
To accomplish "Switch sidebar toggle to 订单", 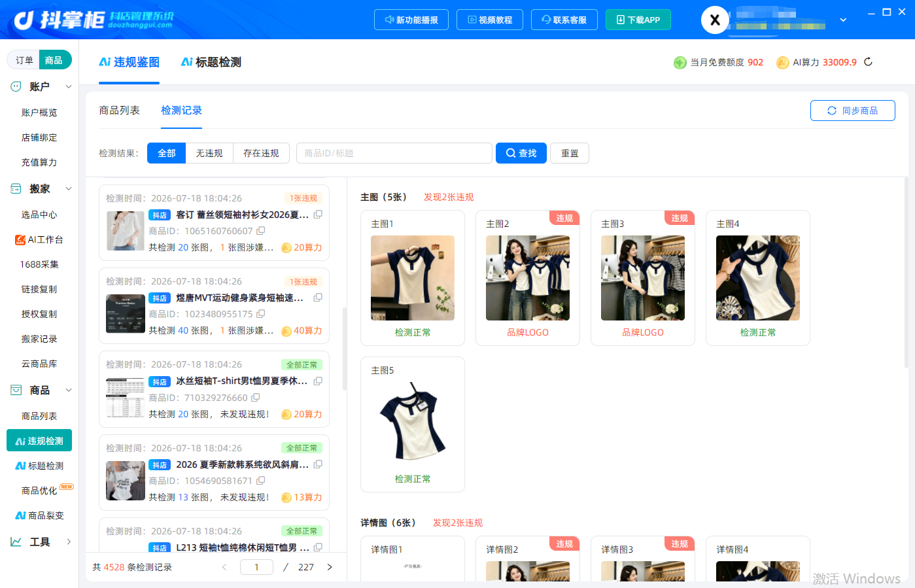I will (x=24, y=60).
